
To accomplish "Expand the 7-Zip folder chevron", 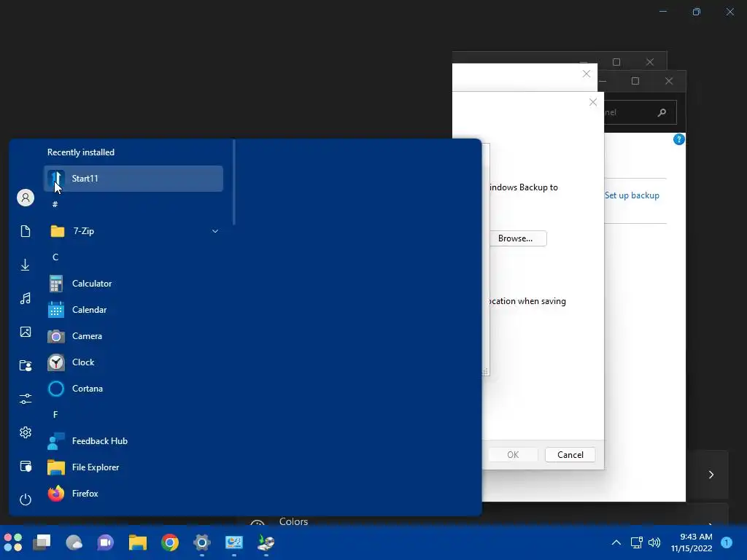I will 215,231.
